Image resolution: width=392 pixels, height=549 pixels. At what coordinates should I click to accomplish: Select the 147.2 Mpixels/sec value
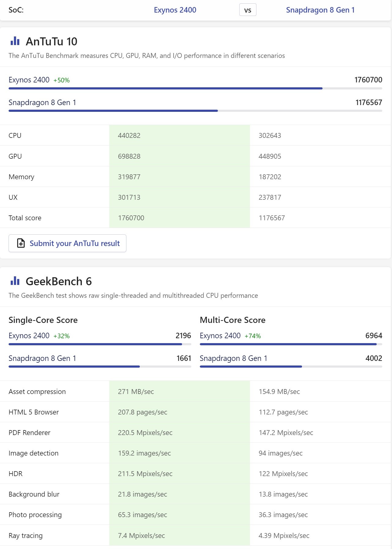click(286, 433)
